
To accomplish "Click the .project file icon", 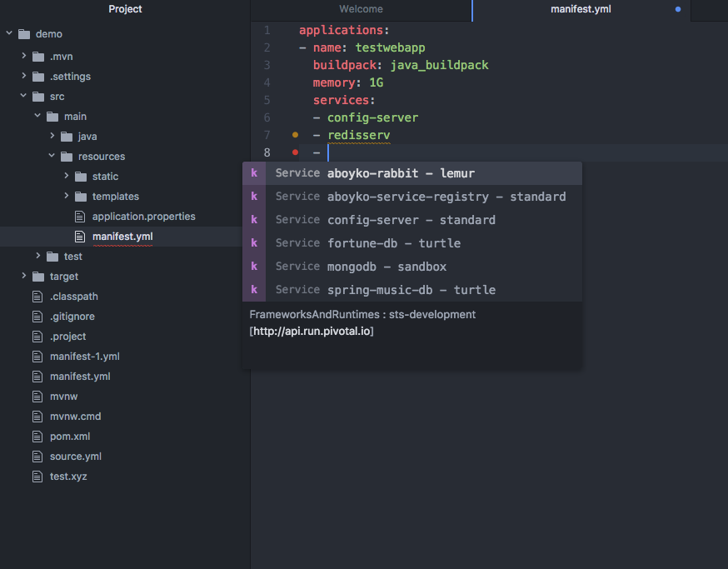I will coord(37,337).
